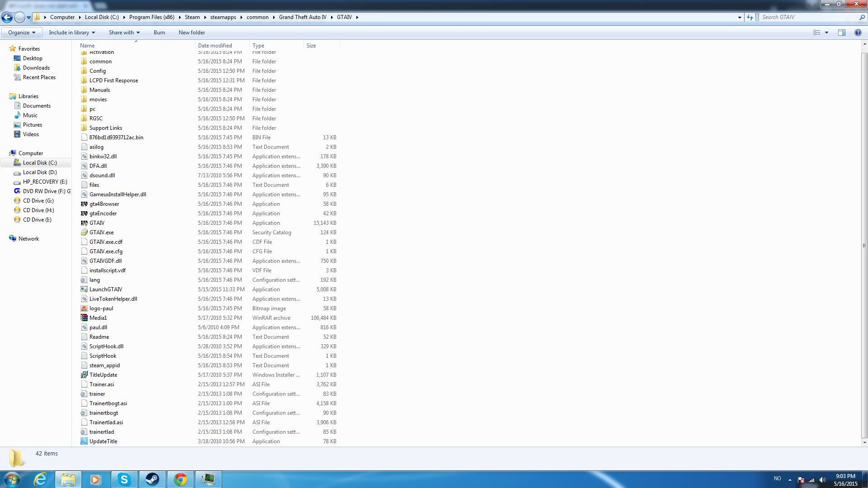Select the LaunchGTAIV application icon
Viewport: 868px width, 488px height.
click(x=84, y=289)
